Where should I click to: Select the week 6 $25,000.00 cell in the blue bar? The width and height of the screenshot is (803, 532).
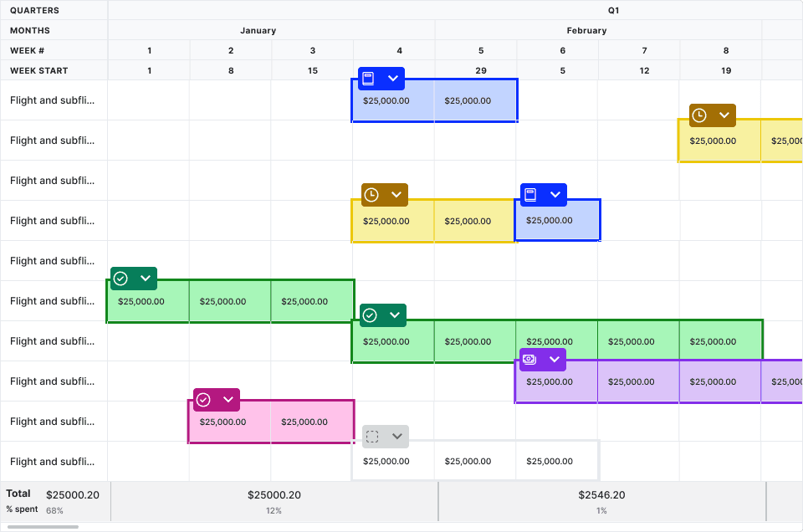557,220
